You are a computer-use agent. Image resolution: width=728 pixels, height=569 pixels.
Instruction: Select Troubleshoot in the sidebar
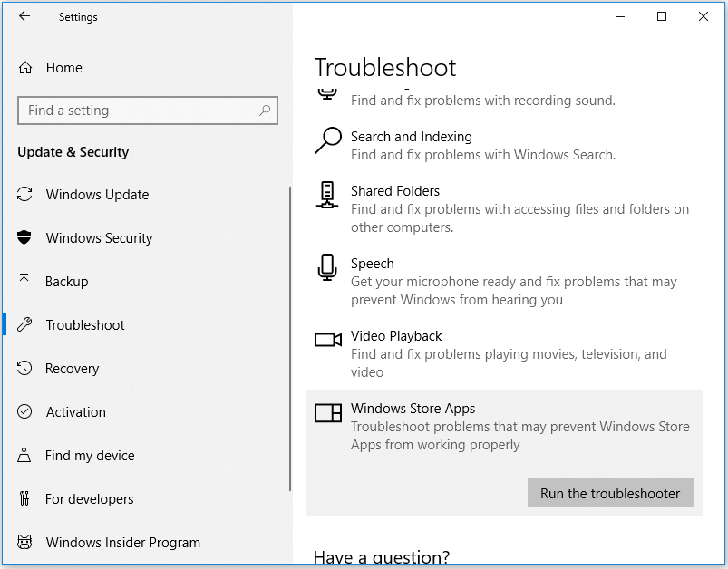[x=85, y=325]
